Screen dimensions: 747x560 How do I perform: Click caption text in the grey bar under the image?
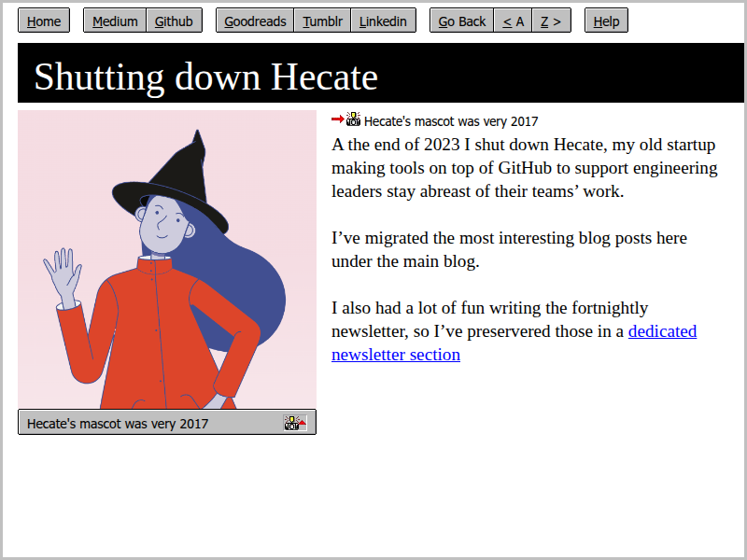118,424
